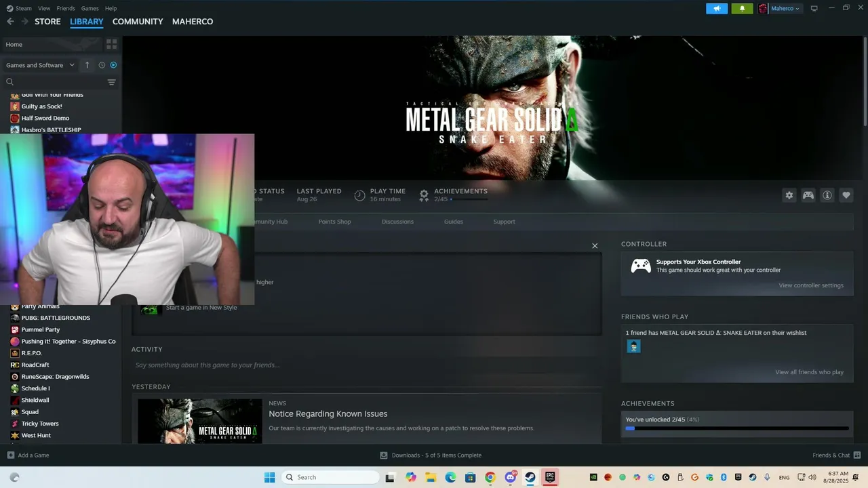The height and width of the screenshot is (488, 868).
Task: Switch library to collections grid view
Action: point(112,44)
